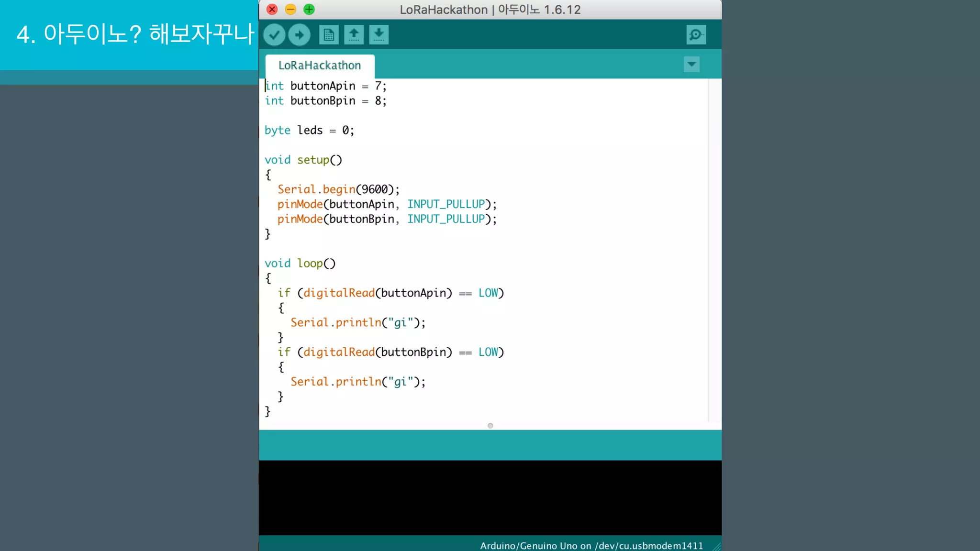Minimize window using yellow button
Image resolution: width=980 pixels, height=551 pixels.
[290, 9]
